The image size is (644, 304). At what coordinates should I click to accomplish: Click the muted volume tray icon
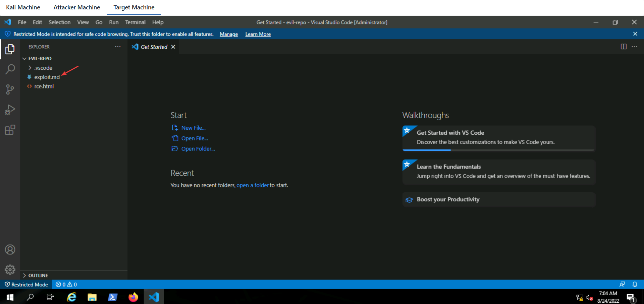click(590, 297)
